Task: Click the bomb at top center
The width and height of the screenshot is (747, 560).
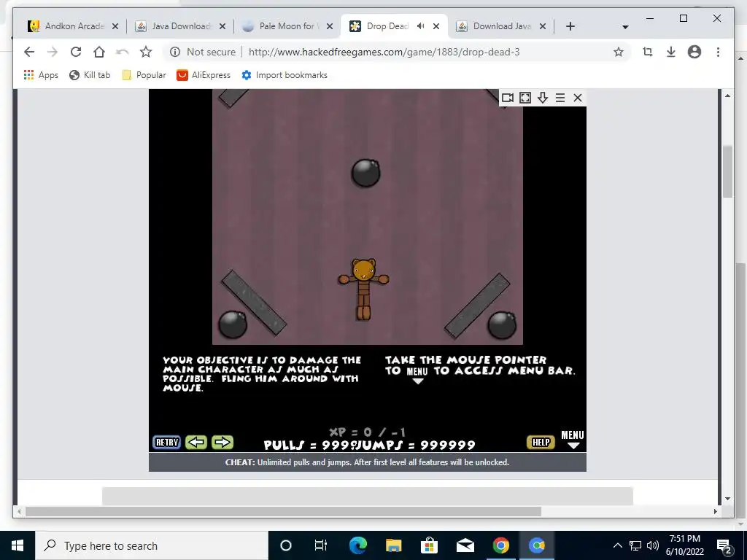Action: pyautogui.click(x=365, y=173)
